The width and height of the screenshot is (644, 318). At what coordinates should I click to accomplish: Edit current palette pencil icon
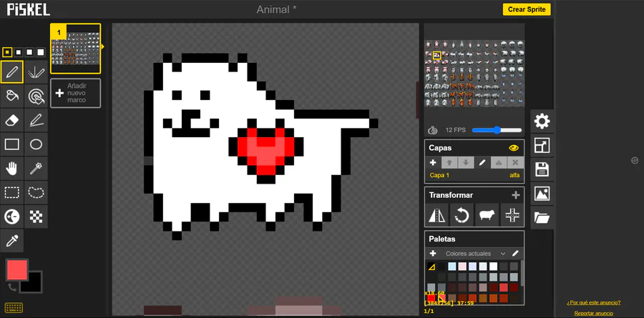(x=515, y=253)
